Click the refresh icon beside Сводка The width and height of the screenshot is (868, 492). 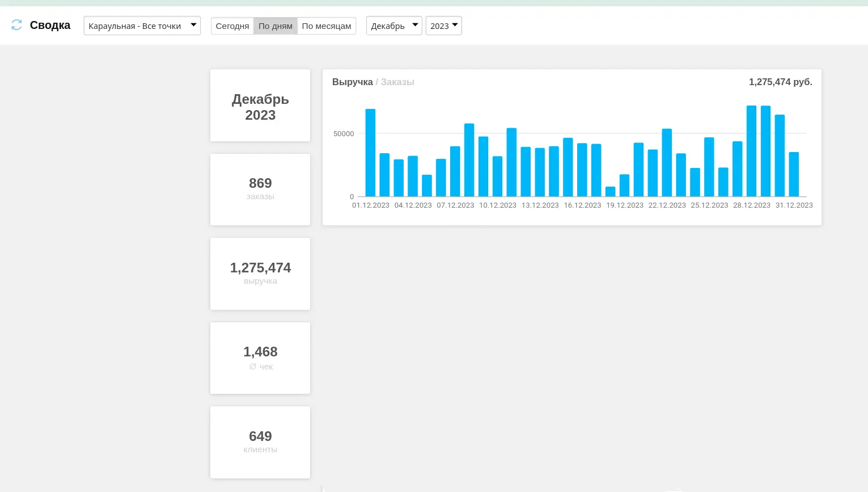point(16,25)
